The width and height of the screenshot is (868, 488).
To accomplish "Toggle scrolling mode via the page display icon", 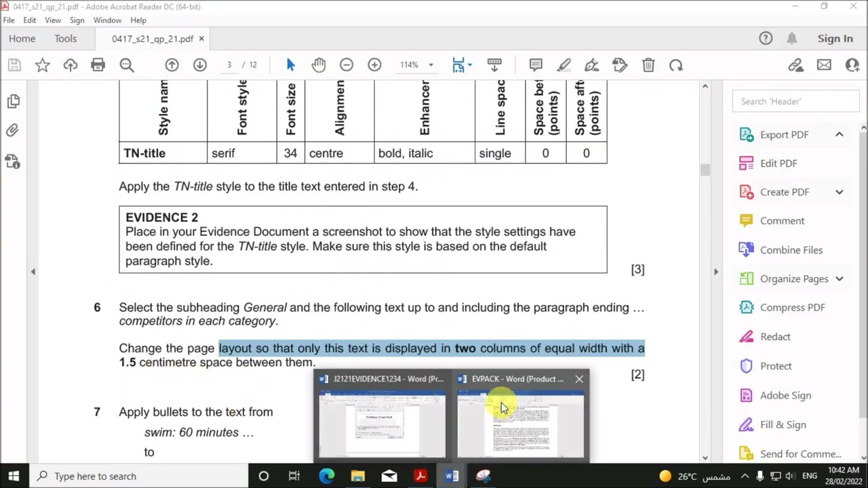I will coord(494,65).
